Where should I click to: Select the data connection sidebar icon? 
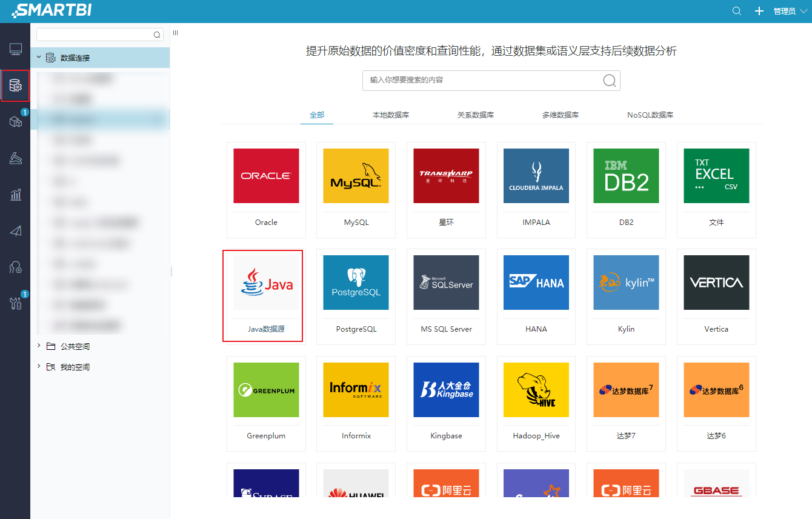pos(16,86)
